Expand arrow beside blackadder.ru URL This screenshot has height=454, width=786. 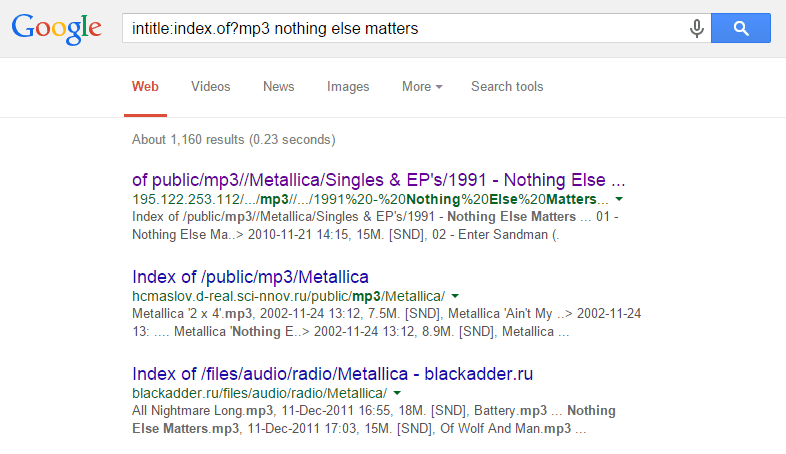coord(397,393)
